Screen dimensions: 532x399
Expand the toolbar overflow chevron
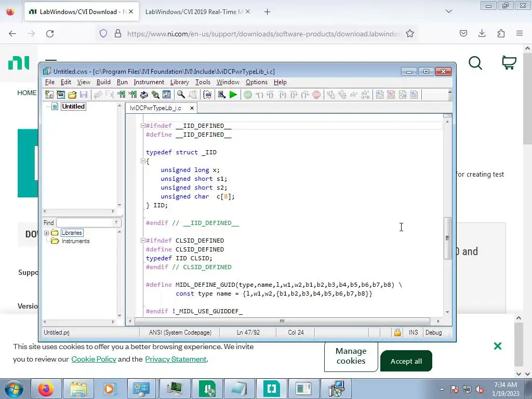[x=450, y=92]
